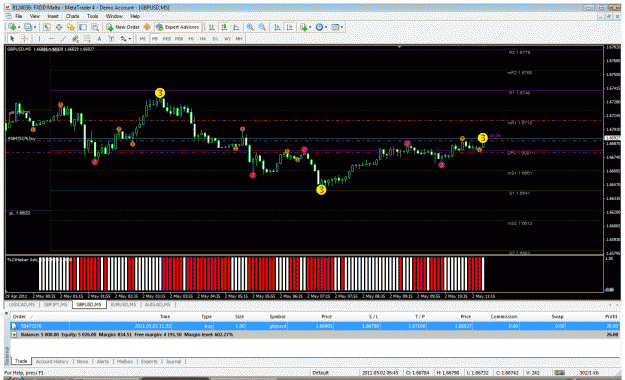This screenshot has width=625, height=380.
Task: Switch chart to bar chart
Action: [x=212, y=27]
